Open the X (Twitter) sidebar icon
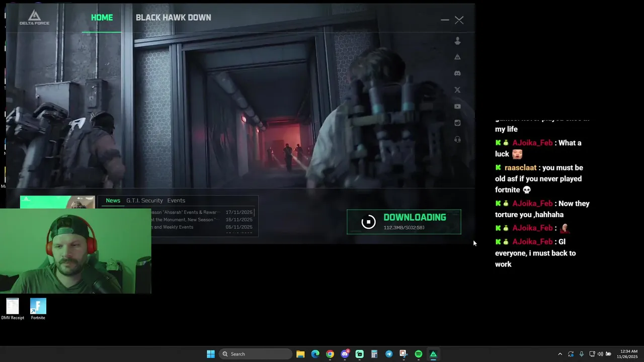The width and height of the screenshot is (644, 362). (x=457, y=90)
